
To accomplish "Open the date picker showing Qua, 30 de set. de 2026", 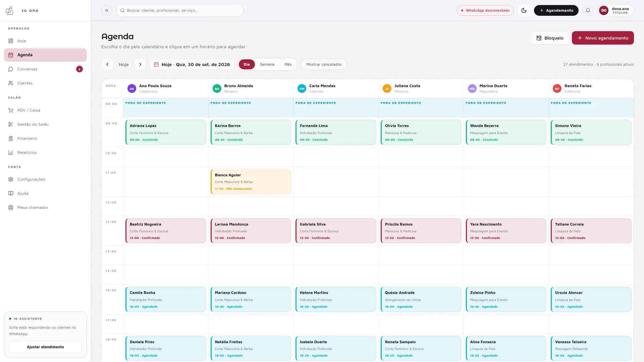I will click(x=192, y=64).
